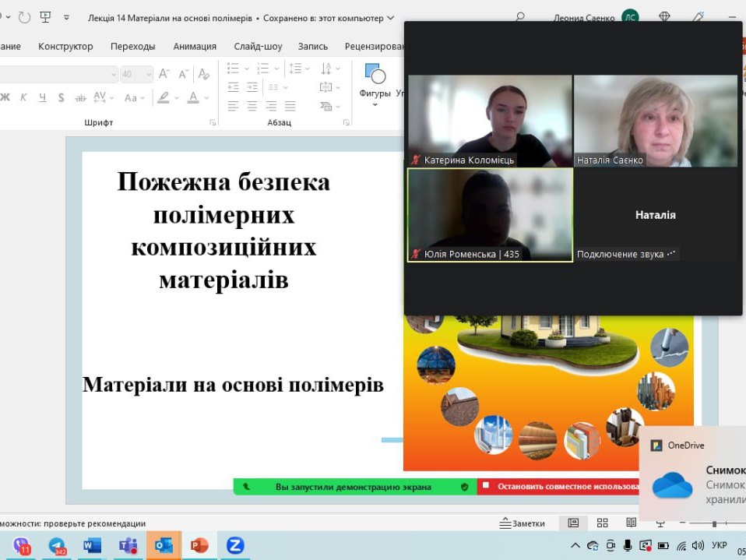The image size is (746, 560).
Task: Click the Clear Formatting icon
Action: pyautogui.click(x=203, y=74)
